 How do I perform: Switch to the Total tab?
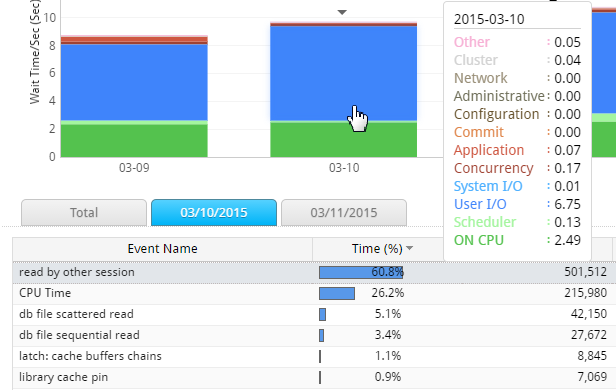coord(84,212)
